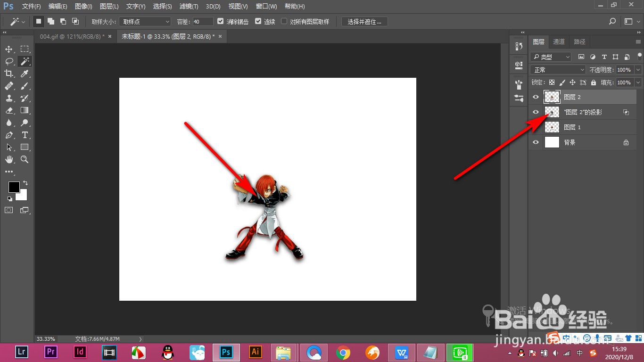Image resolution: width=644 pixels, height=362 pixels.
Task: Lock all attributes with padlock icon
Action: 593,82
